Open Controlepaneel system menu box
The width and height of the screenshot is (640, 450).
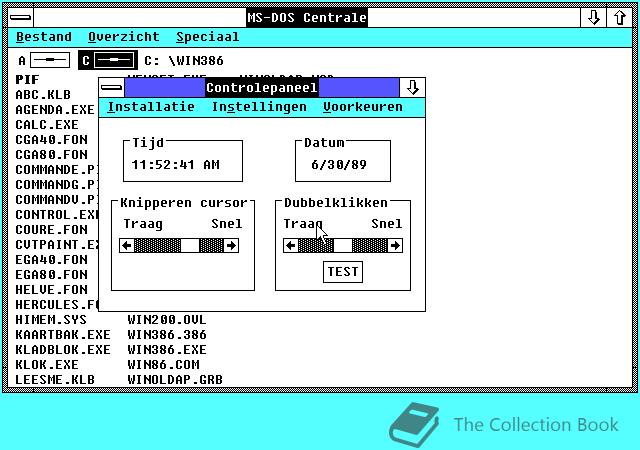point(111,87)
